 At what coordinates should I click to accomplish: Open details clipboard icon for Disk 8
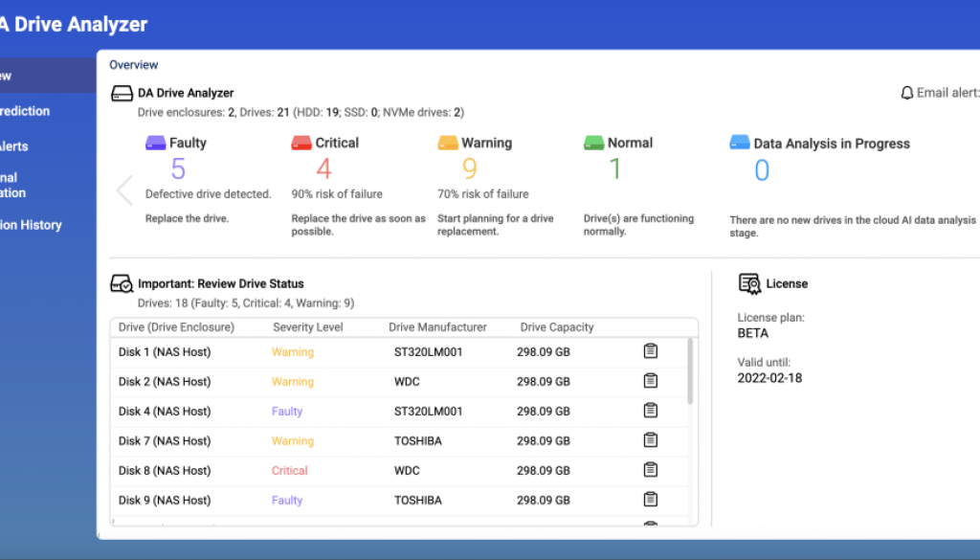[x=651, y=469]
